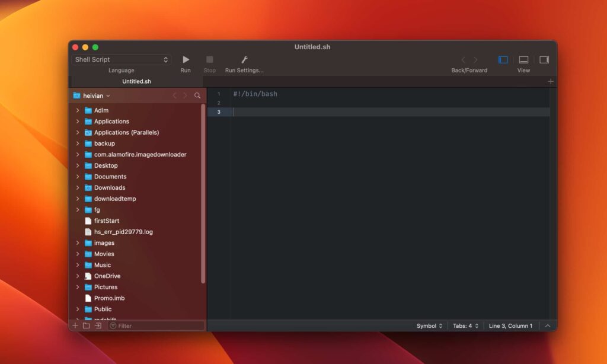The width and height of the screenshot is (607, 364).
Task: Click the Symbol selector in the status bar
Action: point(429,325)
